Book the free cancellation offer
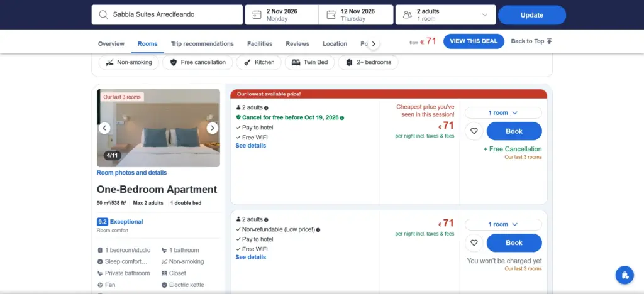 click(x=514, y=131)
